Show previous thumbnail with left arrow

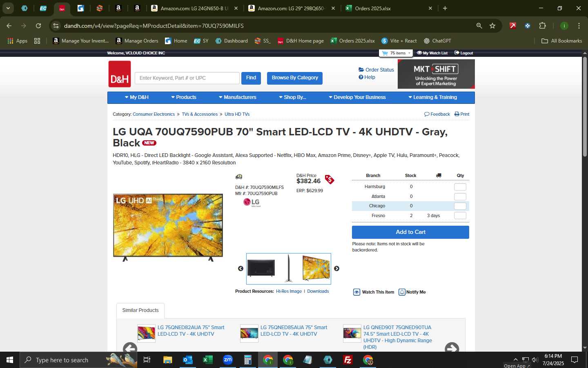point(241,269)
